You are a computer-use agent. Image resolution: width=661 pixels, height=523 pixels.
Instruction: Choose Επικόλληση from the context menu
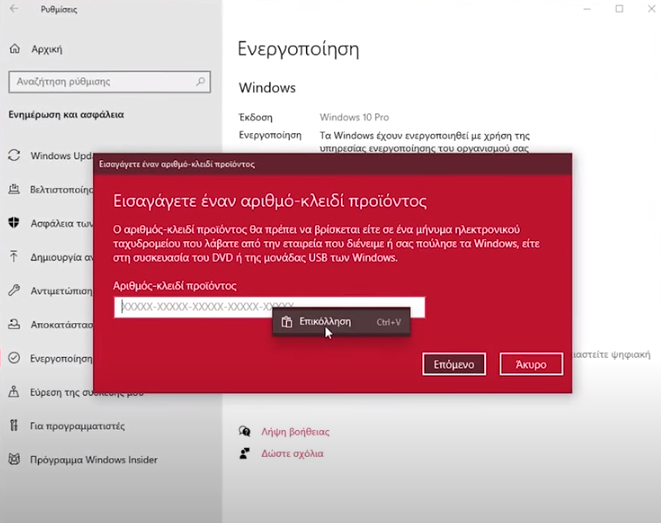341,322
